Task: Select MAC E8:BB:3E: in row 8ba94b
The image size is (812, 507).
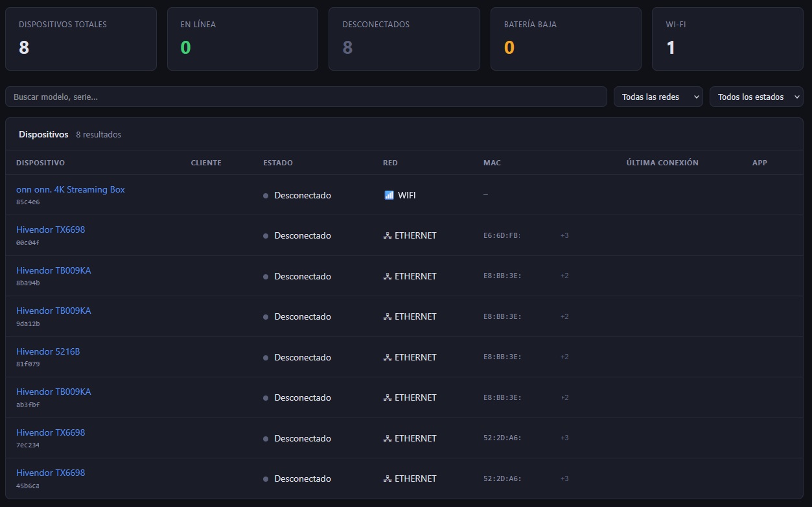Action: (503, 276)
